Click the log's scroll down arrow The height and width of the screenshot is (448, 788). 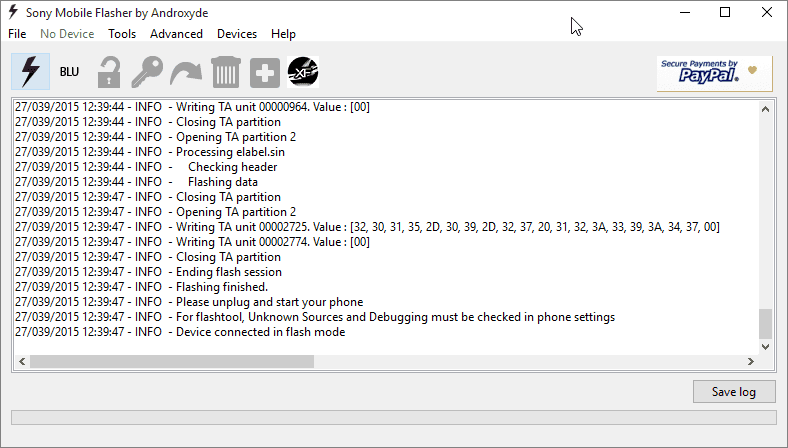pos(765,346)
